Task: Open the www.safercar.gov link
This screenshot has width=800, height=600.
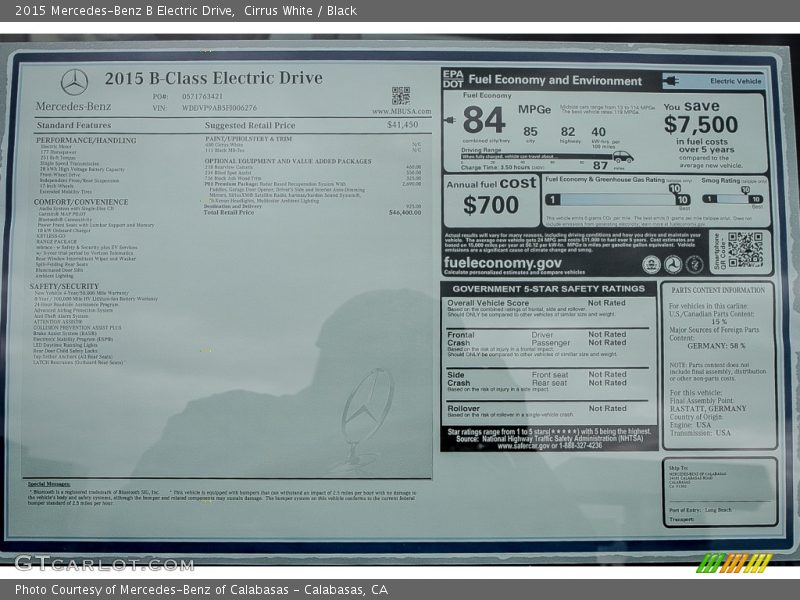Action: [525, 446]
